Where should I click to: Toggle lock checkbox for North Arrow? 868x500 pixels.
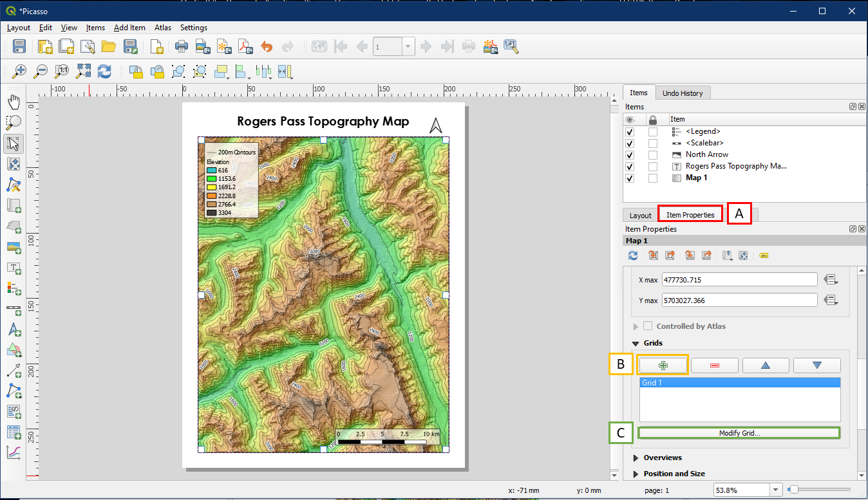(653, 154)
